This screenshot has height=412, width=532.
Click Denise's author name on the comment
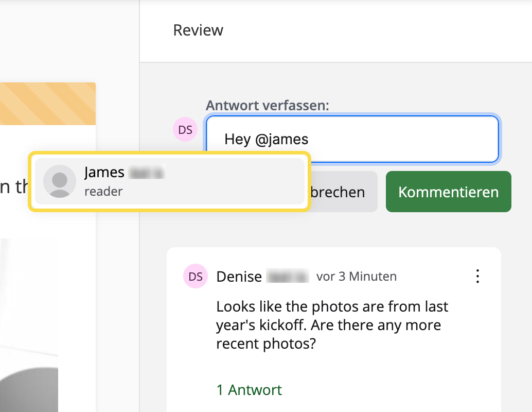coord(239,277)
